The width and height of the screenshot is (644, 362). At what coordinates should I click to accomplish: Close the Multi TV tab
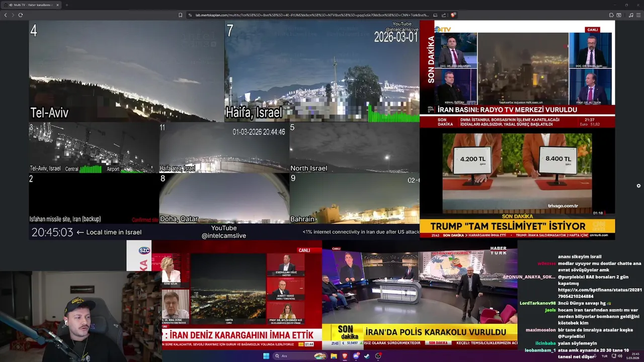pos(57,5)
